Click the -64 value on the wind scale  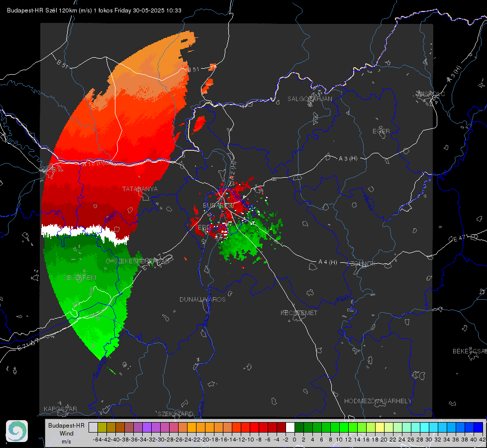click(97, 440)
